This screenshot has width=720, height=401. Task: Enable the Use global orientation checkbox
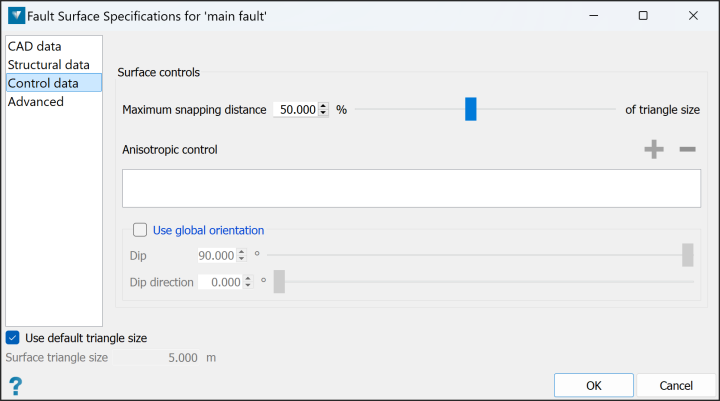point(140,230)
